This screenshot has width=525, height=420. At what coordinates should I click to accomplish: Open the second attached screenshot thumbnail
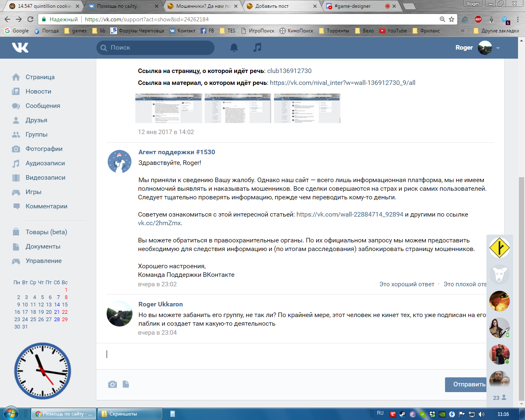238,108
